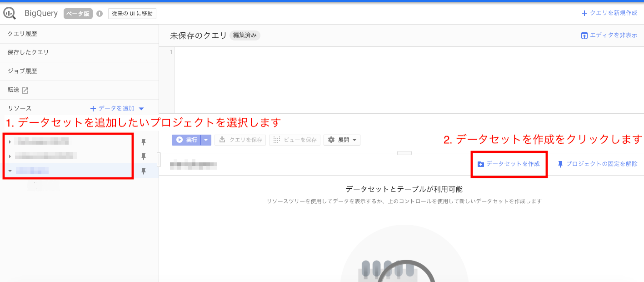Click the info icon beside ベータ版 badge

[100, 14]
